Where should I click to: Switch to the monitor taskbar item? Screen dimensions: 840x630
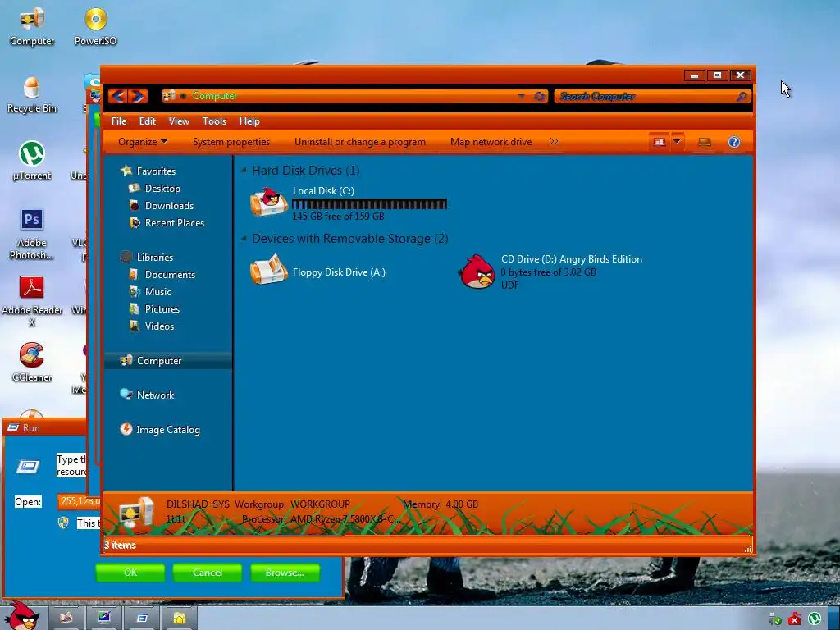pyautogui.click(x=103, y=619)
